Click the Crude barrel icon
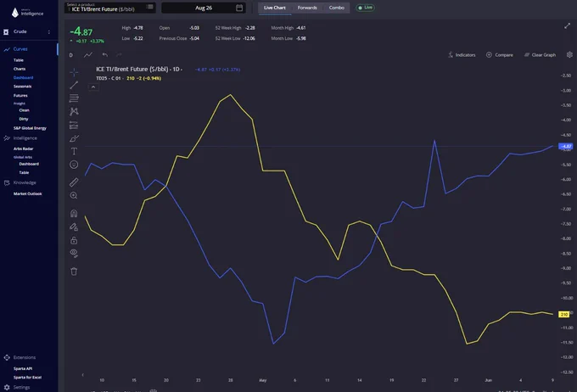Screen dimensions: 577x392 6,32
